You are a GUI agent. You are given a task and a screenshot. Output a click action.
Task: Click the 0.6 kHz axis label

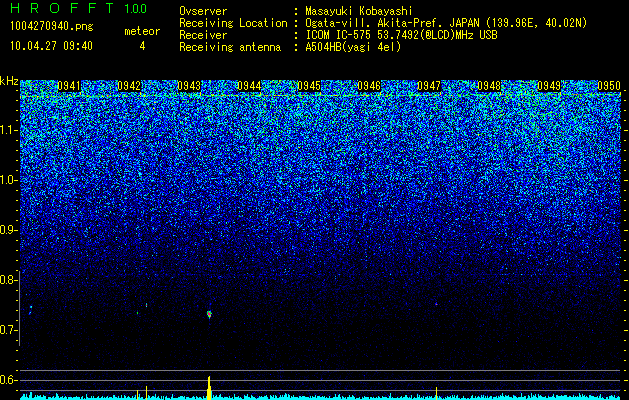(x=8, y=380)
